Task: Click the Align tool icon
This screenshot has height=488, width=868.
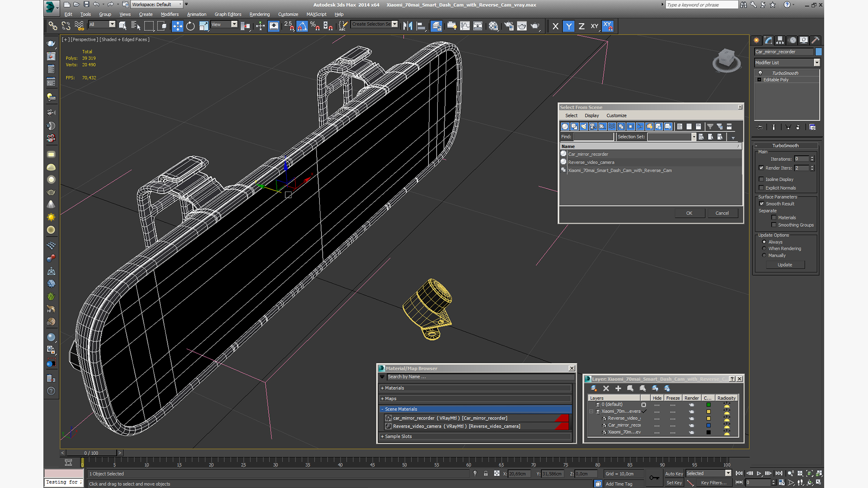Action: [421, 26]
